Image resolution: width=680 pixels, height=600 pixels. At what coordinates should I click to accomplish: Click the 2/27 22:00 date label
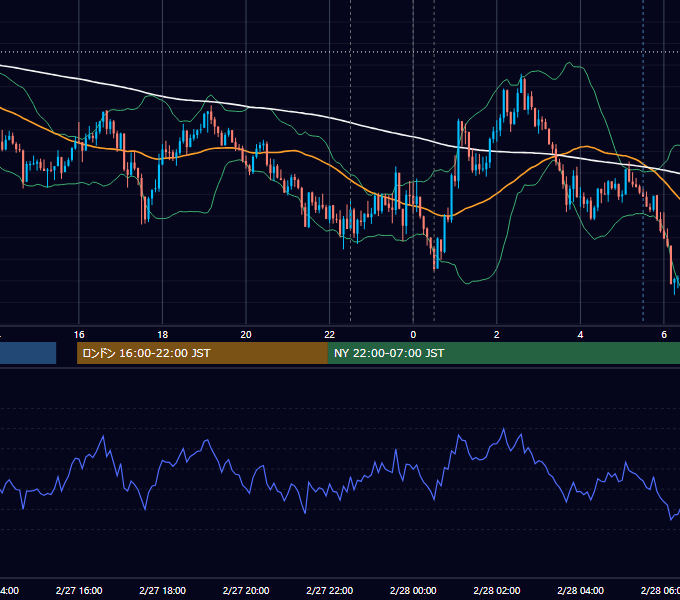tap(330, 590)
